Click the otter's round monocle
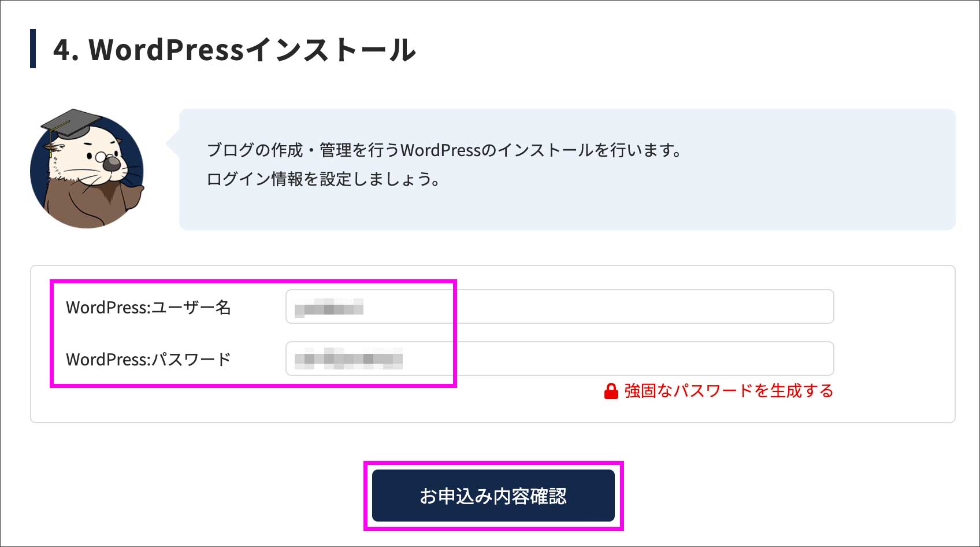Viewport: 980px width, 547px height. (101, 156)
